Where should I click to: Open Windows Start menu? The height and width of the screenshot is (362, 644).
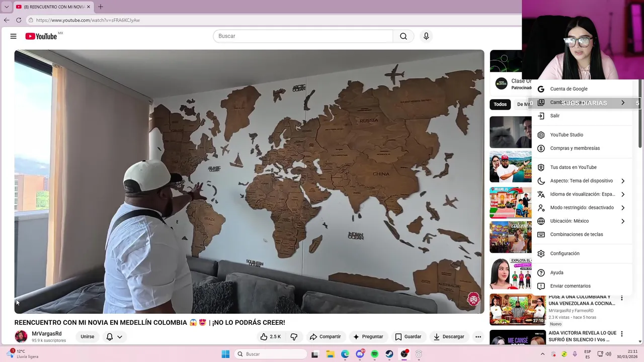(x=225, y=354)
